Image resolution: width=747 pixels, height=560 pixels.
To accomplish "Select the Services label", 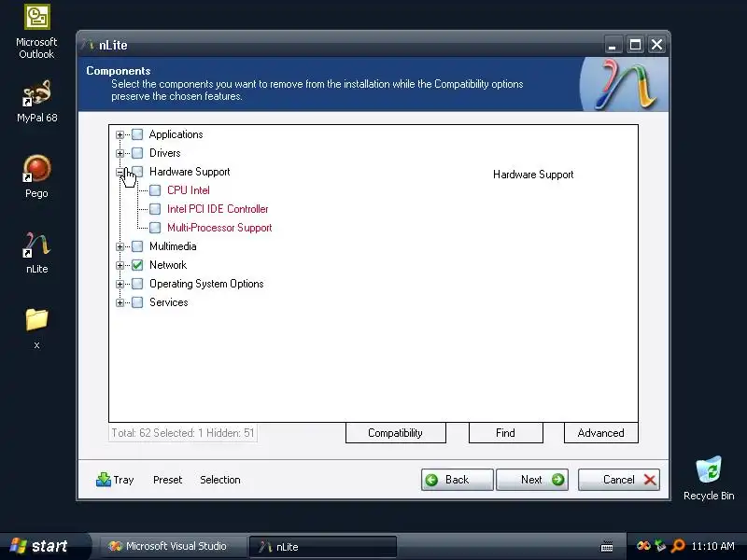I will click(x=169, y=302).
